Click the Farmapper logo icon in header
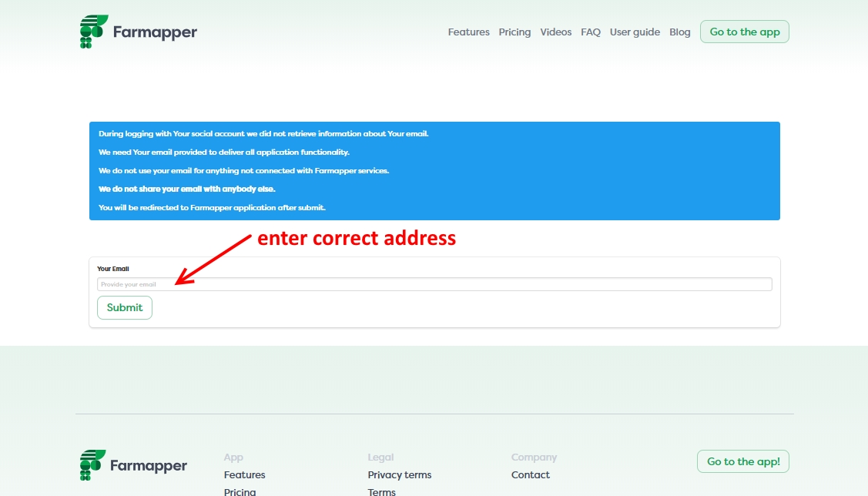 [93, 32]
